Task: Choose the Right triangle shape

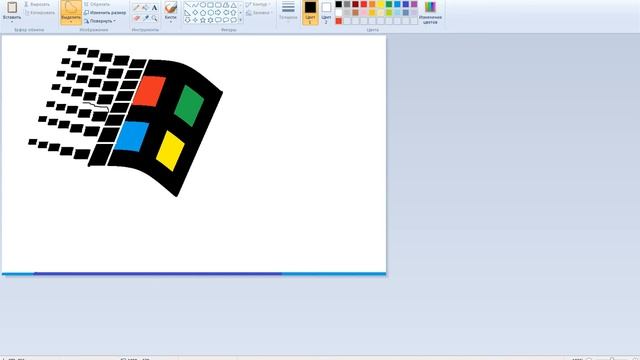Action: [x=187, y=13]
